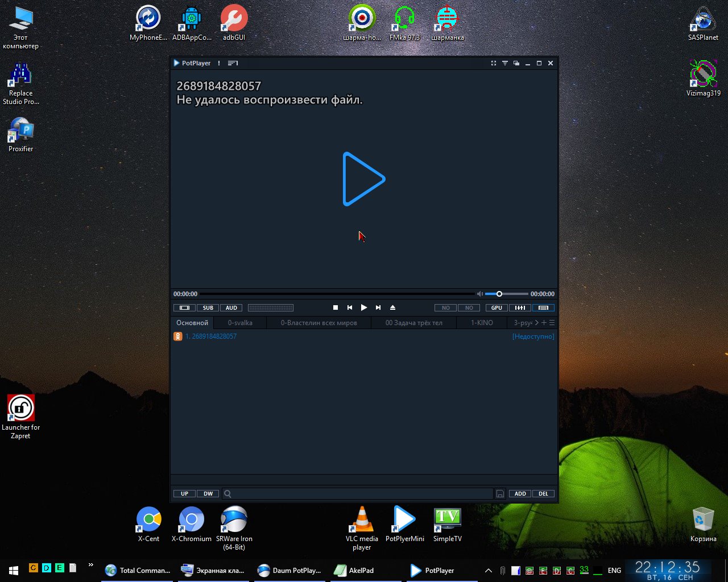Toggle GPU hardware acceleration
728x582 pixels.
coord(497,307)
